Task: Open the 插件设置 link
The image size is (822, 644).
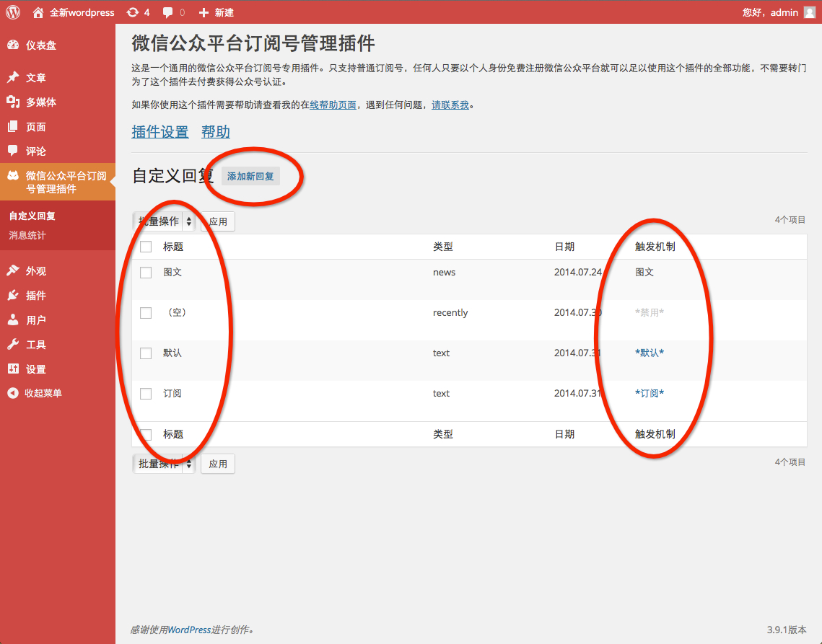Action: (160, 132)
